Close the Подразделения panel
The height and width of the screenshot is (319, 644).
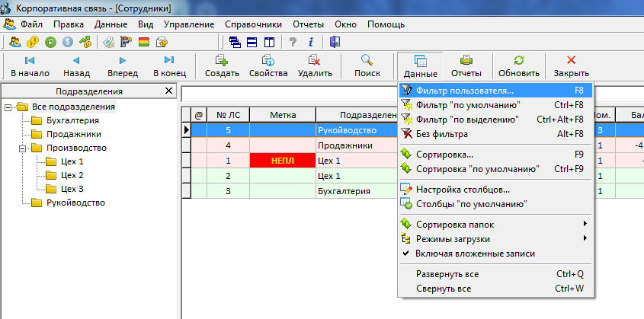(x=168, y=91)
